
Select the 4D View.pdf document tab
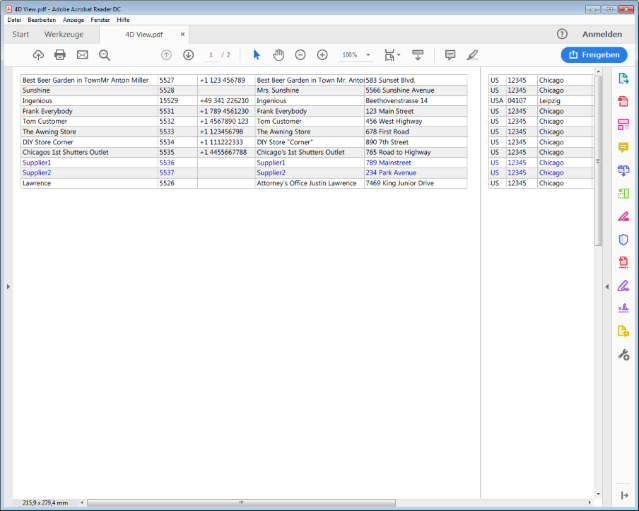click(x=144, y=35)
